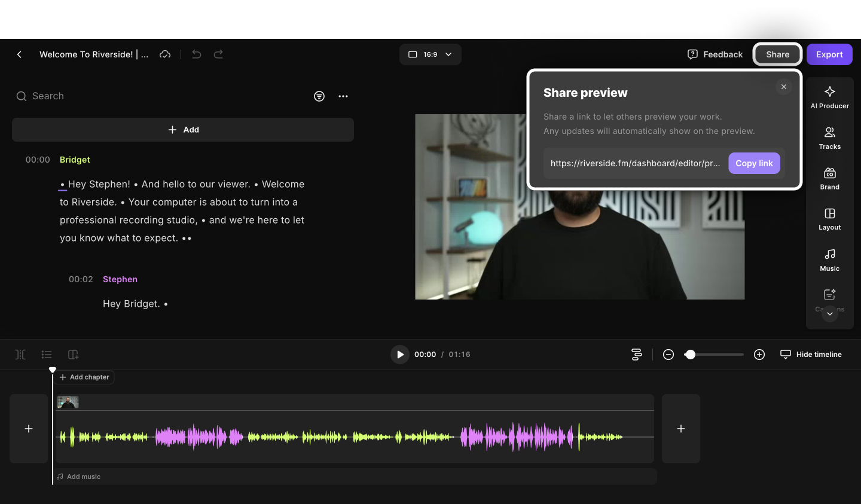Click the playhead marker on the timeline
The image size is (861, 504).
point(53,370)
